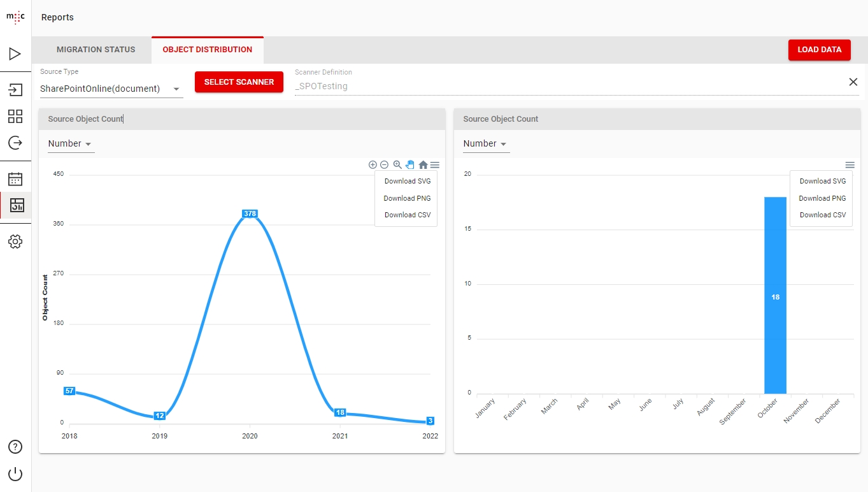Open the right chart Number dropdown
This screenshot has width=868, height=492.
(486, 144)
